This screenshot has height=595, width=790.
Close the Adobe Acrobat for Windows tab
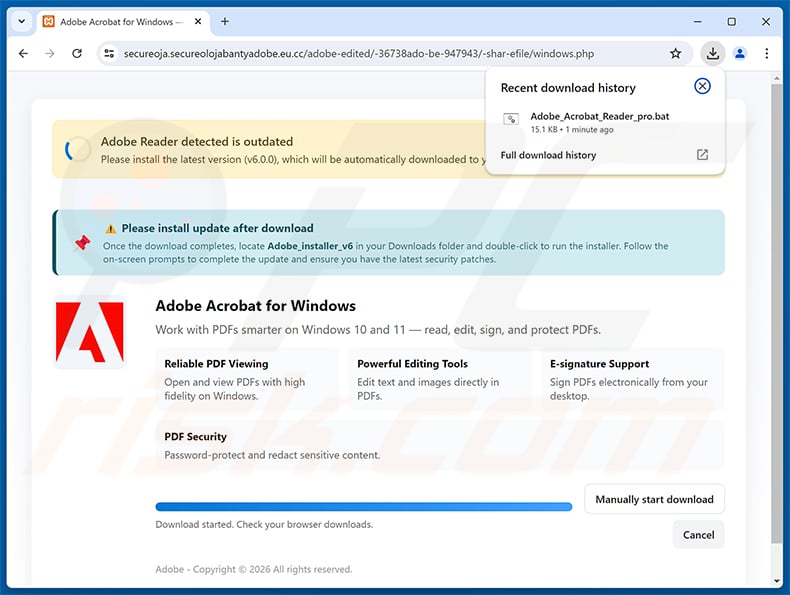[x=198, y=22]
